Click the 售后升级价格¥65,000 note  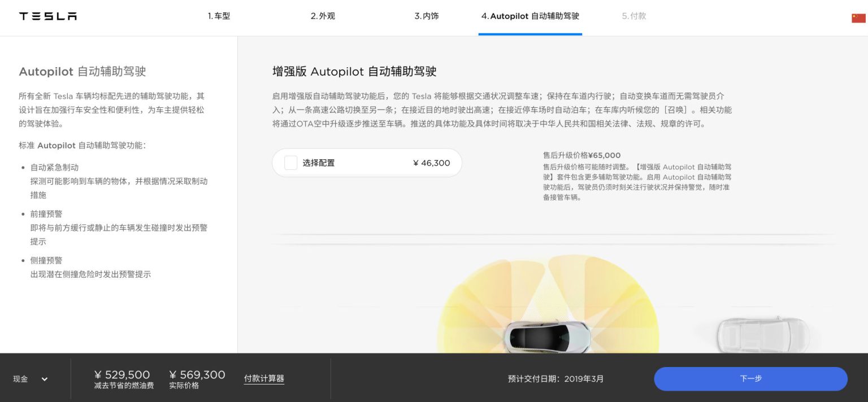click(581, 155)
